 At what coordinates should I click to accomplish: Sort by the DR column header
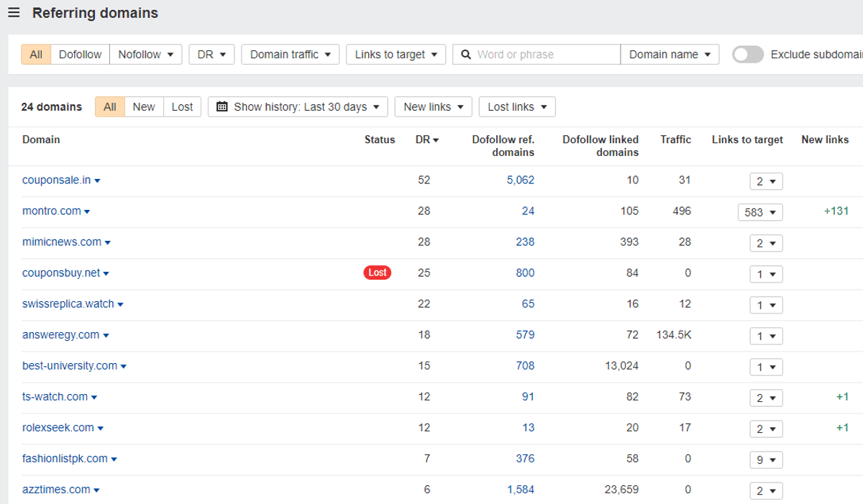tap(427, 139)
